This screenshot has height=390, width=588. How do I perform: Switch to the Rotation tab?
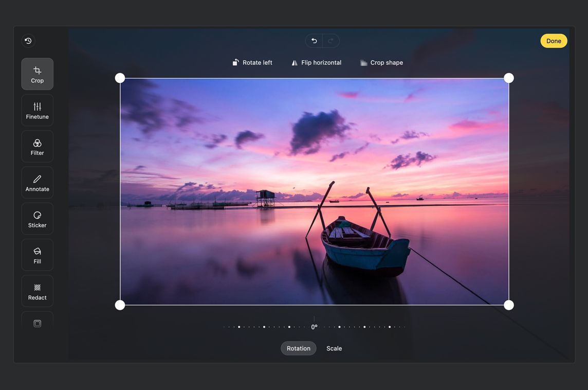[x=298, y=348]
